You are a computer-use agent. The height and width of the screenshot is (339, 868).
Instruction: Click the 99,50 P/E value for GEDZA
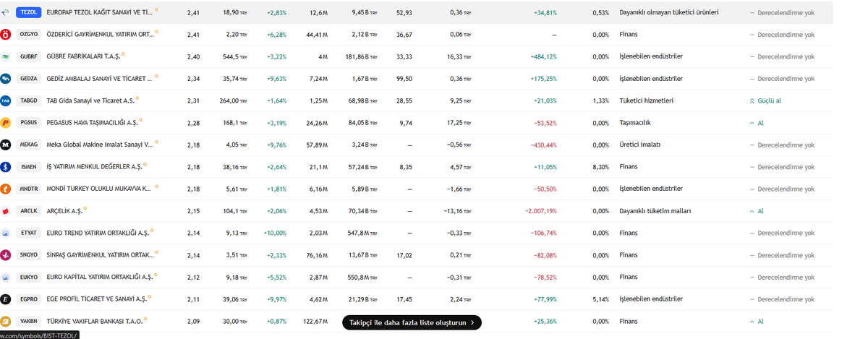coord(404,79)
